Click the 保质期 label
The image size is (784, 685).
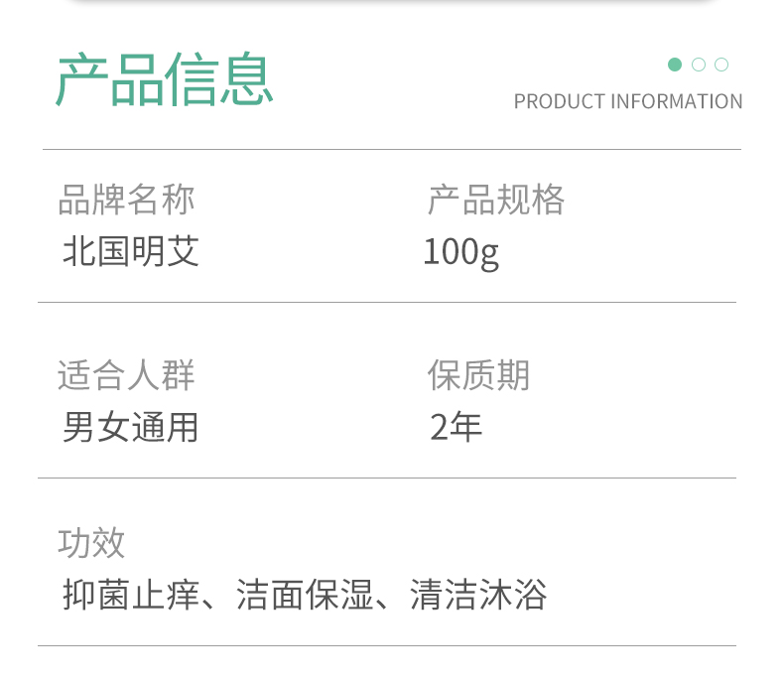click(x=478, y=375)
